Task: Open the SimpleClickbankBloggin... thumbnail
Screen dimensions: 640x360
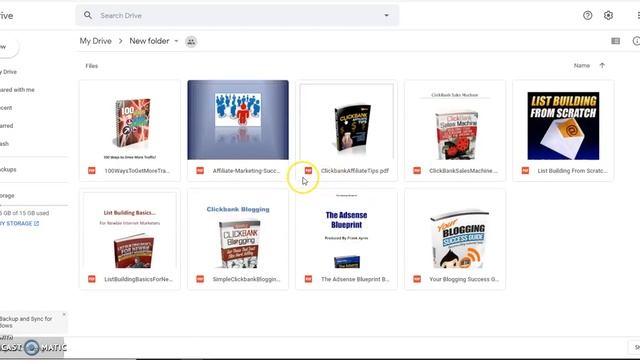Action: pyautogui.click(x=238, y=229)
